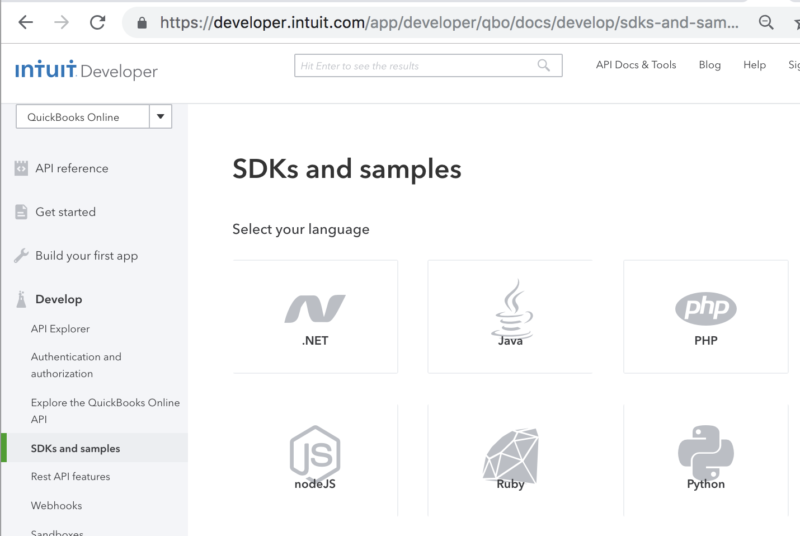
Task: Click the wrench icon for Build your first app
Action: pos(21,256)
